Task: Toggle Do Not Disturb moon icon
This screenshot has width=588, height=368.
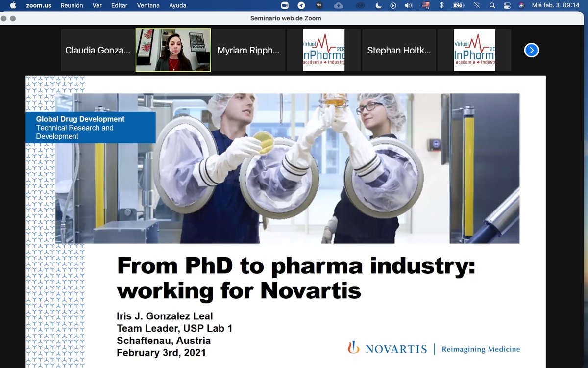Action: pos(378,5)
